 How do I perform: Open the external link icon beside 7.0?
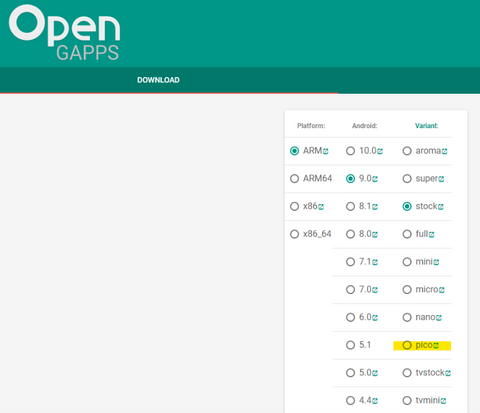375,290
